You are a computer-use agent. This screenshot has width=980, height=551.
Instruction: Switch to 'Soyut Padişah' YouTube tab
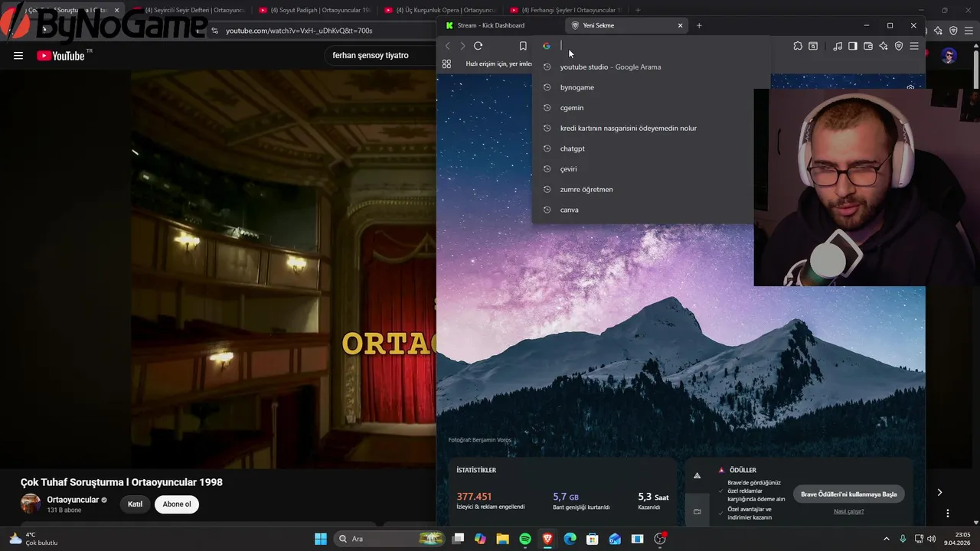click(314, 10)
